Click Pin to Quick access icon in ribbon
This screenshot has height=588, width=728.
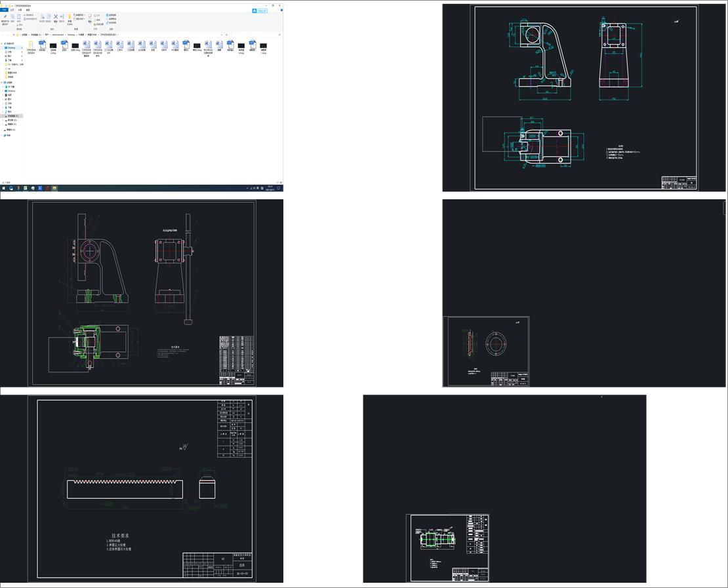(x=5, y=16)
